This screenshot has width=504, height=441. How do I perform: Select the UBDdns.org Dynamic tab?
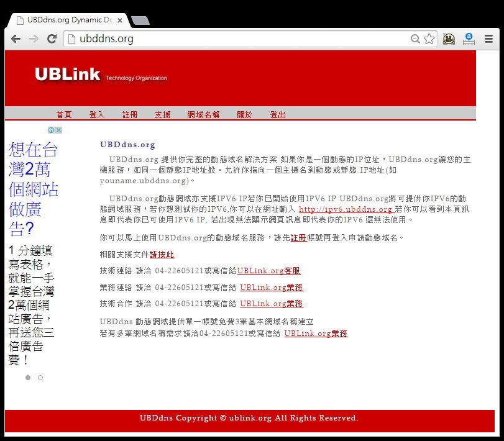point(70,20)
